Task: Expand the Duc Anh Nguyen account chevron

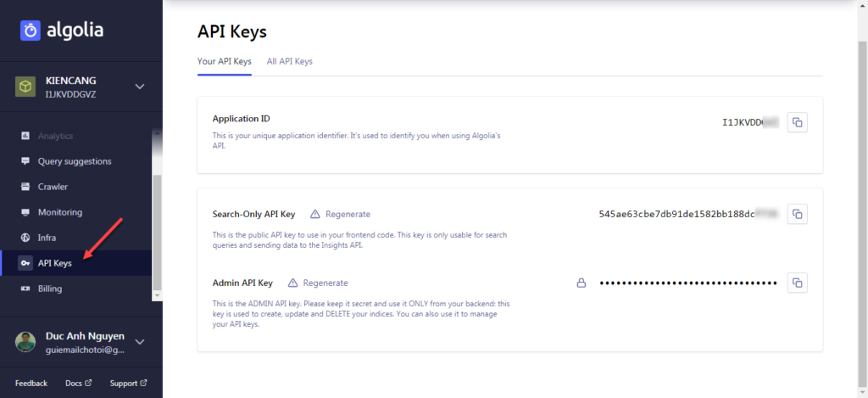Action: tap(140, 342)
